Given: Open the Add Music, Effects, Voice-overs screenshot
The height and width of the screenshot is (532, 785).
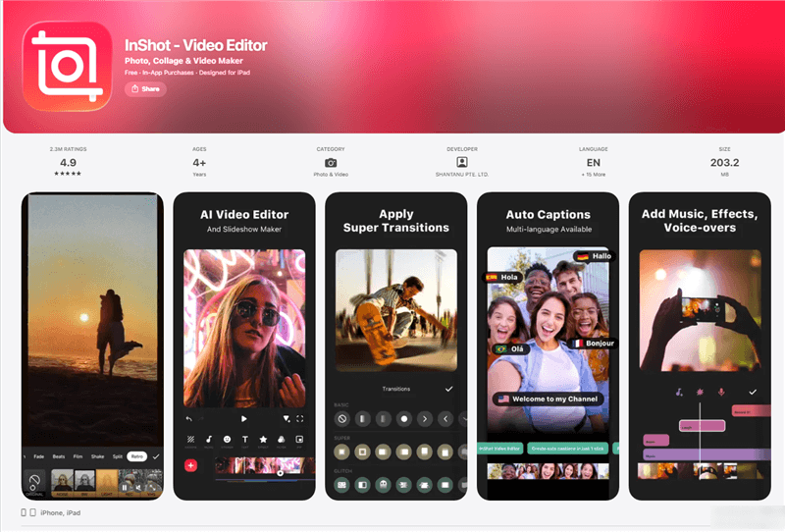Looking at the screenshot, I should [700, 346].
